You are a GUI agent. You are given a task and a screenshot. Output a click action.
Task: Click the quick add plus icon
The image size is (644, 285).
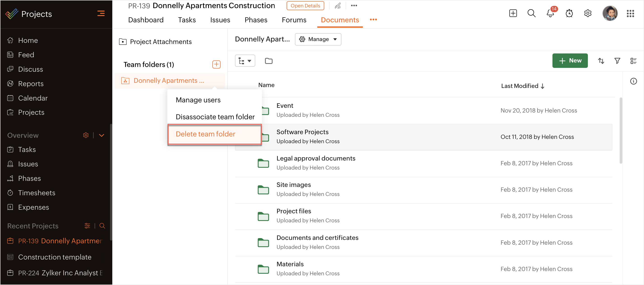[513, 13]
